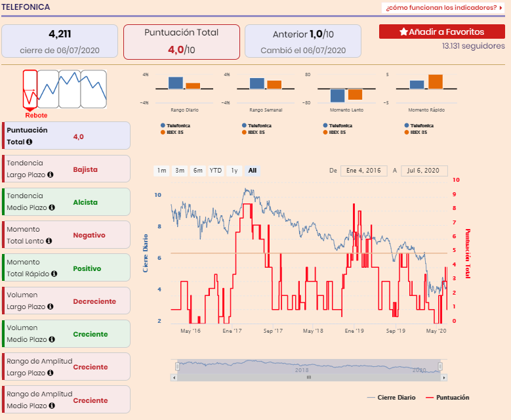Click Creciente value for Volumen Medio Plazo
511x420 pixels.
tap(91, 334)
